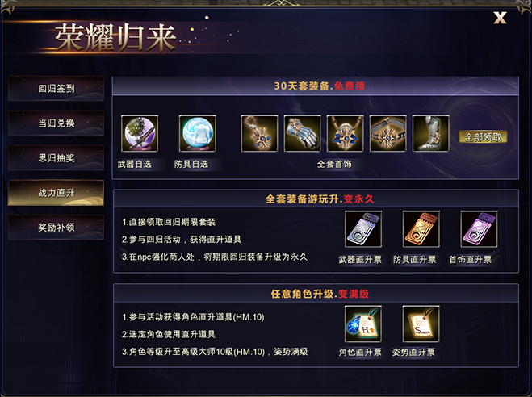Select the 武器自选 weapon orb icon
The width and height of the screenshot is (532, 397).
coord(140,133)
